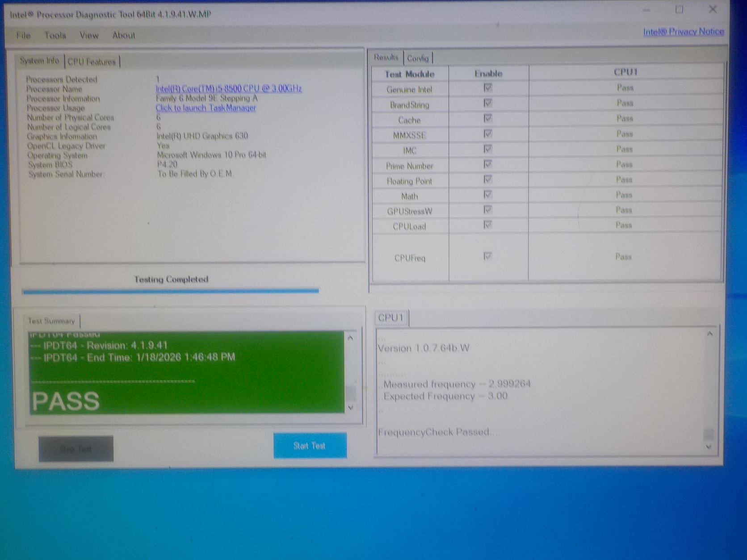This screenshot has width=747, height=560.
Task: Toggle the Genuine Intel enable checkbox
Action: pos(488,88)
